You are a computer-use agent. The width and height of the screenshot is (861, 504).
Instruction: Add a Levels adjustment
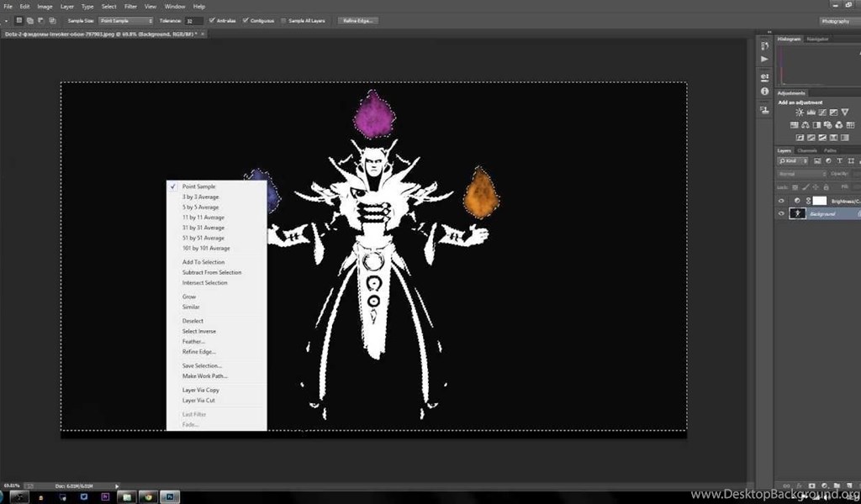(811, 113)
